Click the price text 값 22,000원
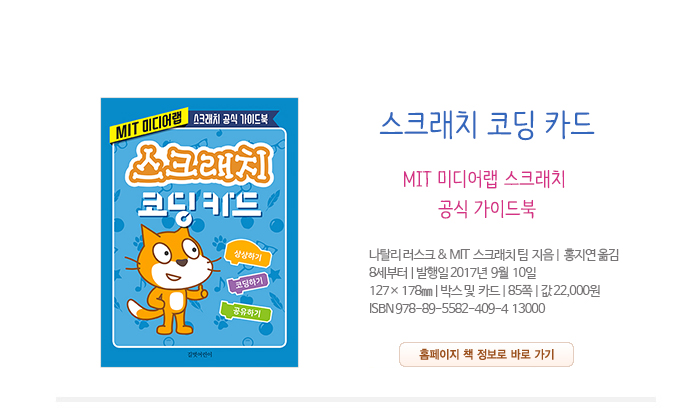The width and height of the screenshot is (700, 420). click(x=570, y=291)
